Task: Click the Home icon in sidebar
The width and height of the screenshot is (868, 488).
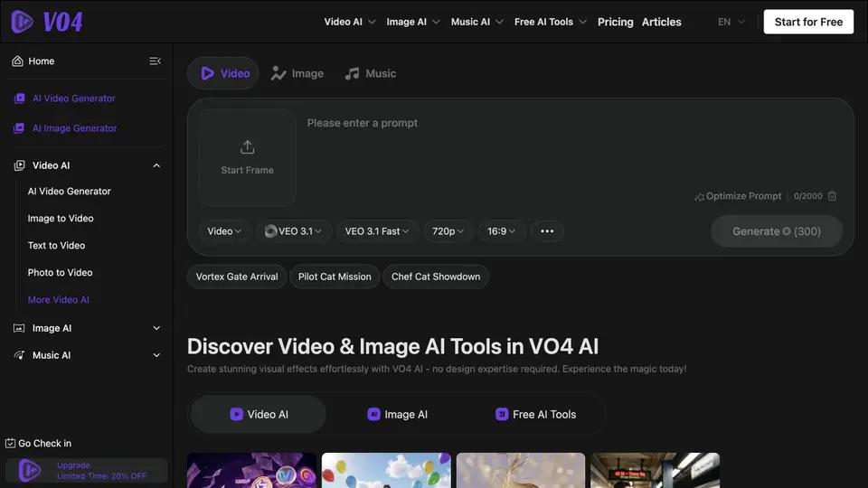Action: (18, 61)
